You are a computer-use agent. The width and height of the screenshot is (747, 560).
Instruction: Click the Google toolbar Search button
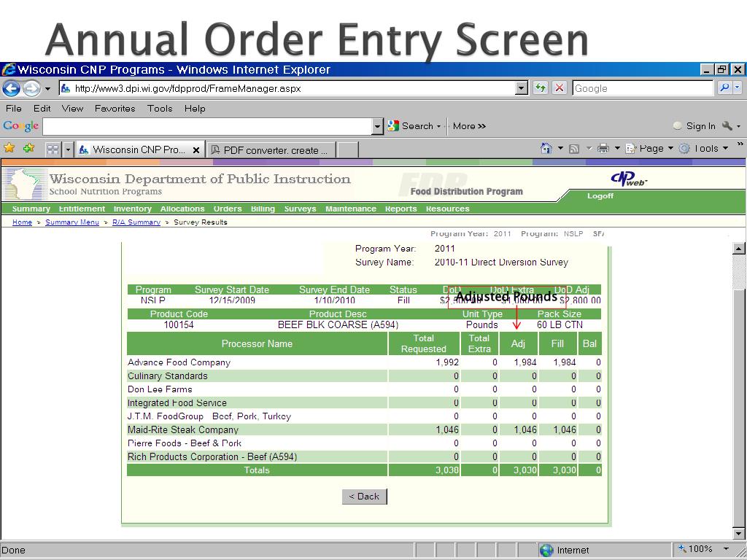[x=414, y=126]
